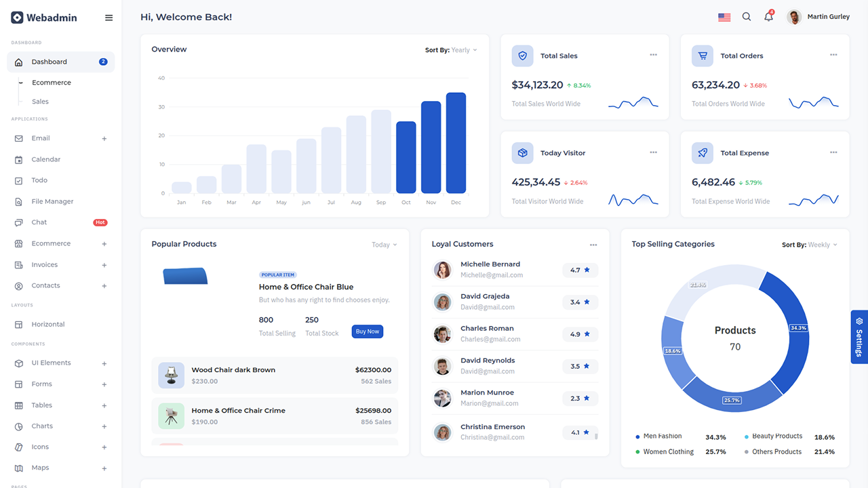Click the search icon in the top bar
Viewport: 868px width, 488px height.
coord(747,16)
